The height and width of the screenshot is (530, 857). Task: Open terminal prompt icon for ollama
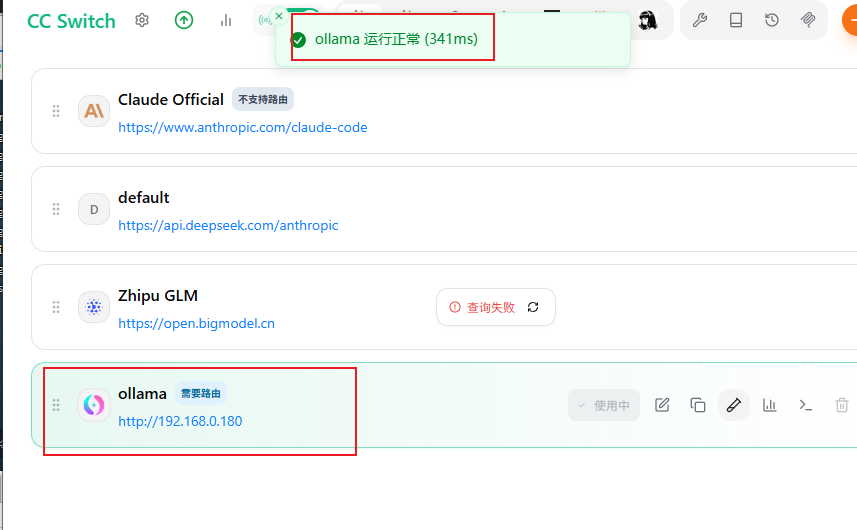point(806,405)
